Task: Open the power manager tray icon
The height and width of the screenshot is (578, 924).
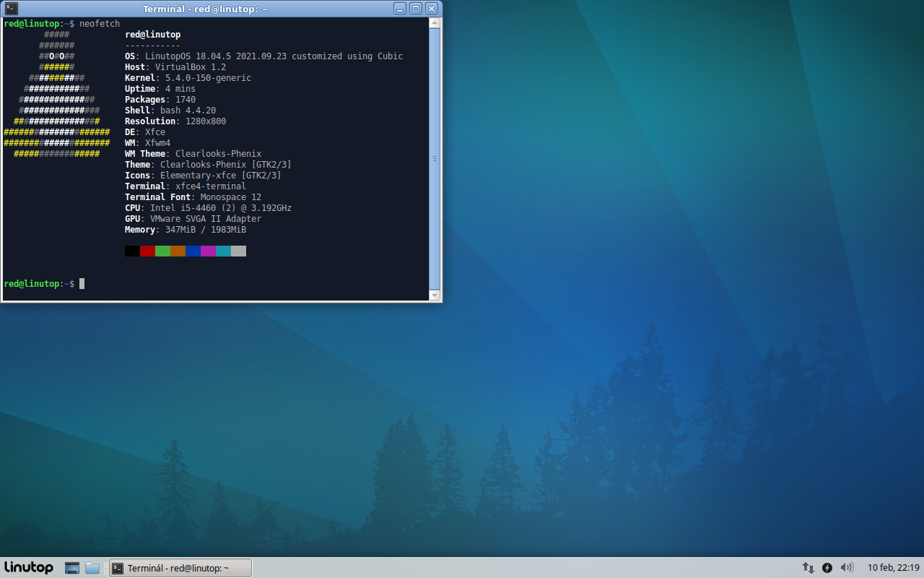Action: [x=827, y=568]
